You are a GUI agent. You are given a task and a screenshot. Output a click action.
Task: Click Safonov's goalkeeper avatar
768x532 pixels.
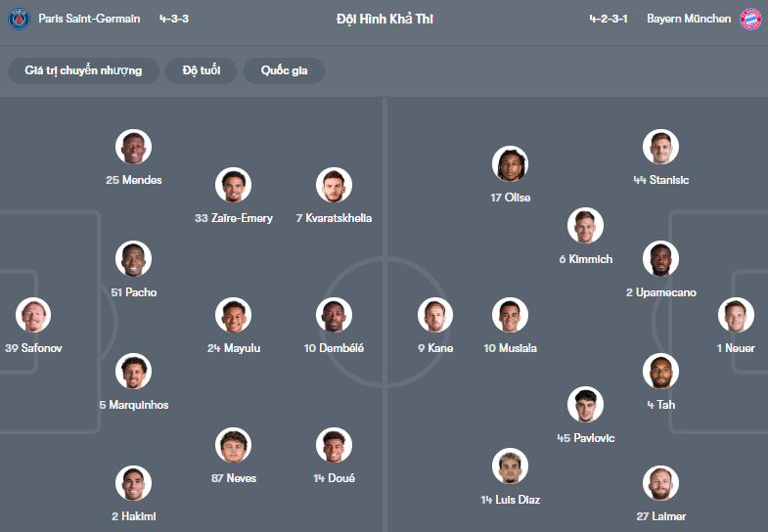click(x=33, y=315)
